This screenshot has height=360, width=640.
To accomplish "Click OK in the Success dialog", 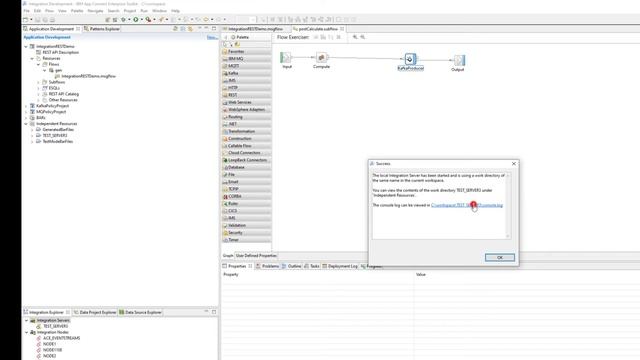I will pyautogui.click(x=500, y=258).
